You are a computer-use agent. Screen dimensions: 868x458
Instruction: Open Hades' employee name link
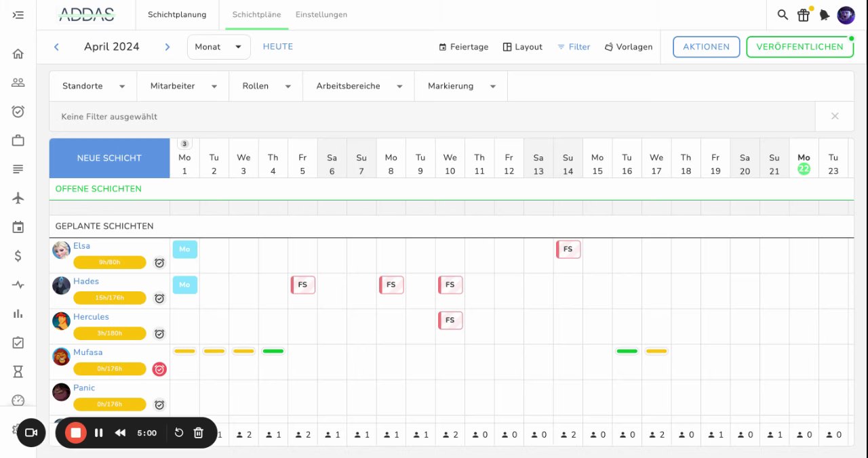point(86,281)
